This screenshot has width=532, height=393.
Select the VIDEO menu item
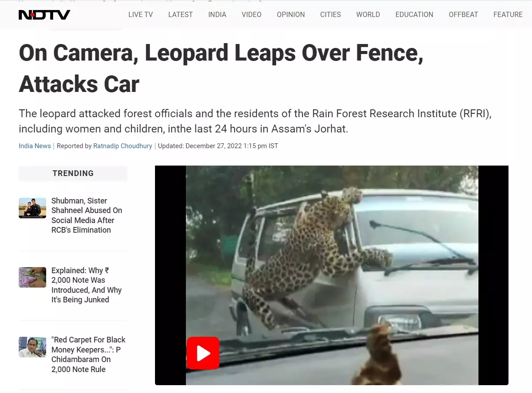(x=252, y=14)
